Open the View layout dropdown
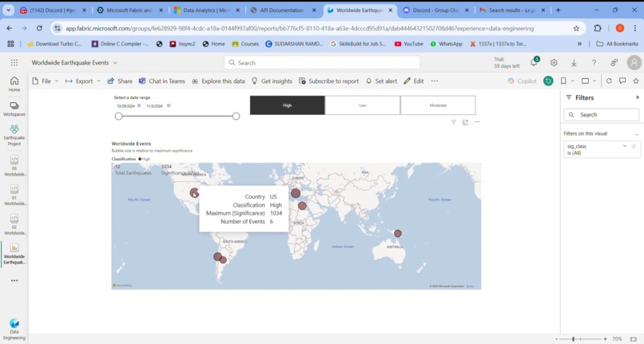644x344 pixels. coord(589,81)
